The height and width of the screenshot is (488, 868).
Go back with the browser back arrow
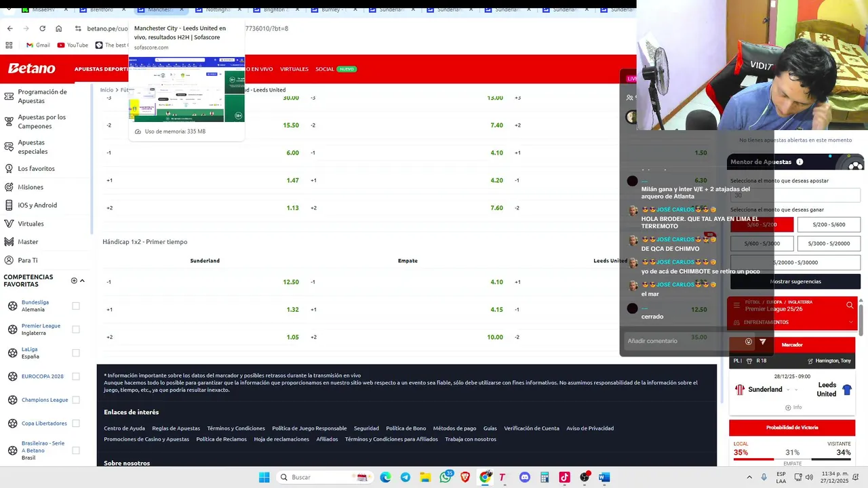click(9, 28)
